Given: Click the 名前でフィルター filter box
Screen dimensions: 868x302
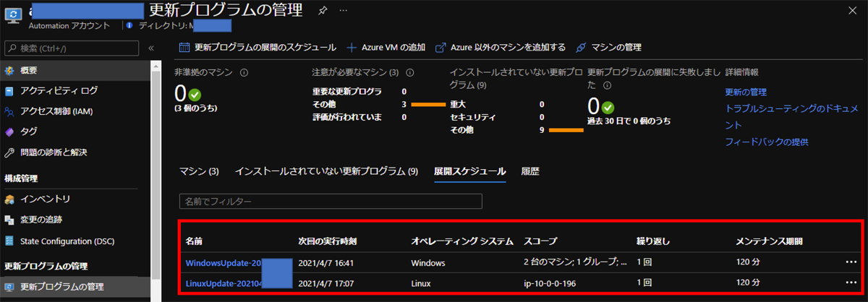Looking at the screenshot, I should (x=331, y=200).
